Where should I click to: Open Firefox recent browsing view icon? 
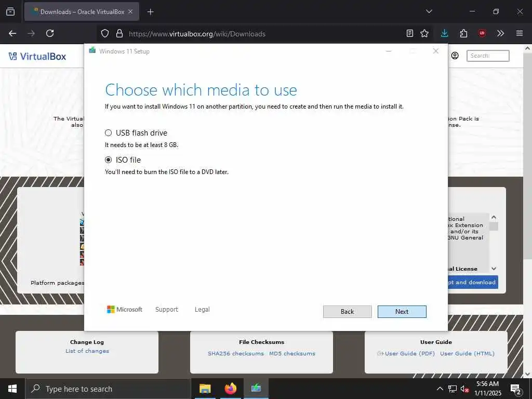(x=10, y=11)
